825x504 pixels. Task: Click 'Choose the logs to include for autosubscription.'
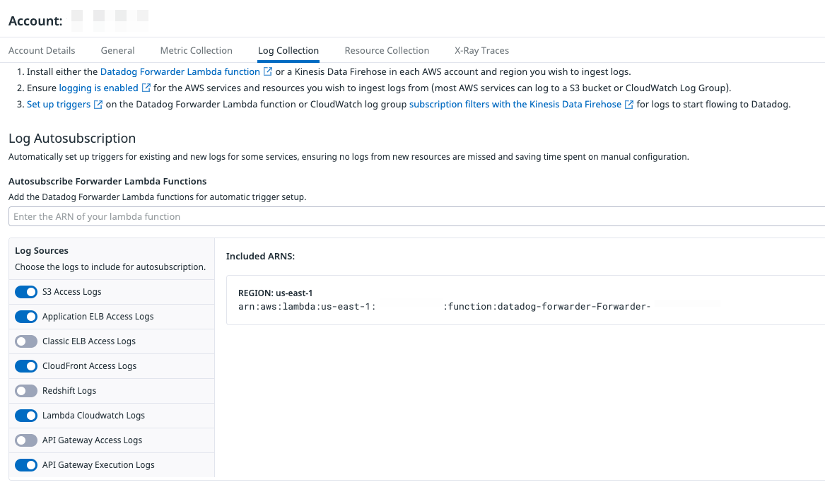pos(110,266)
